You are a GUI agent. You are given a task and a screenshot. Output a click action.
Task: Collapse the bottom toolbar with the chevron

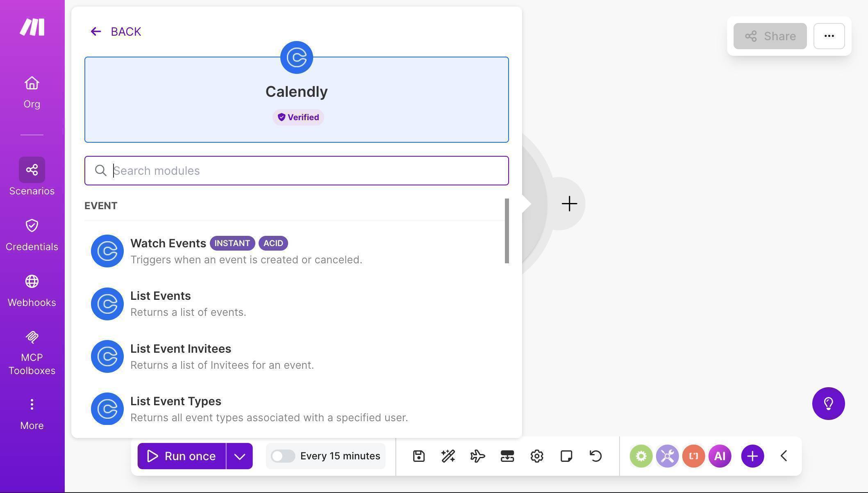[x=784, y=456]
